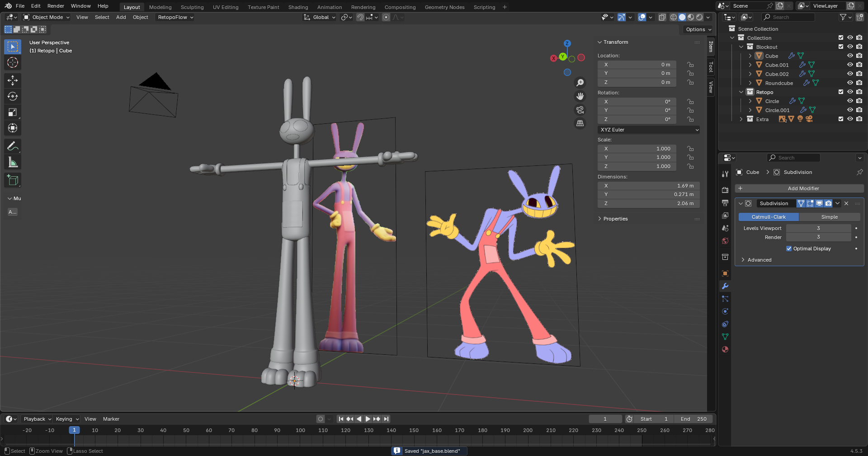Open Render properties camera tab
Screen dimensions: 868x456
tap(725, 190)
